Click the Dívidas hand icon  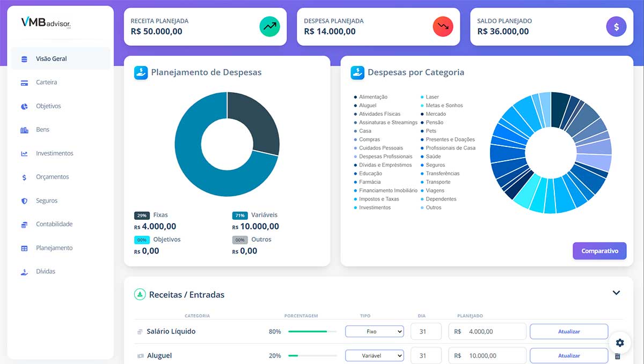click(x=24, y=272)
